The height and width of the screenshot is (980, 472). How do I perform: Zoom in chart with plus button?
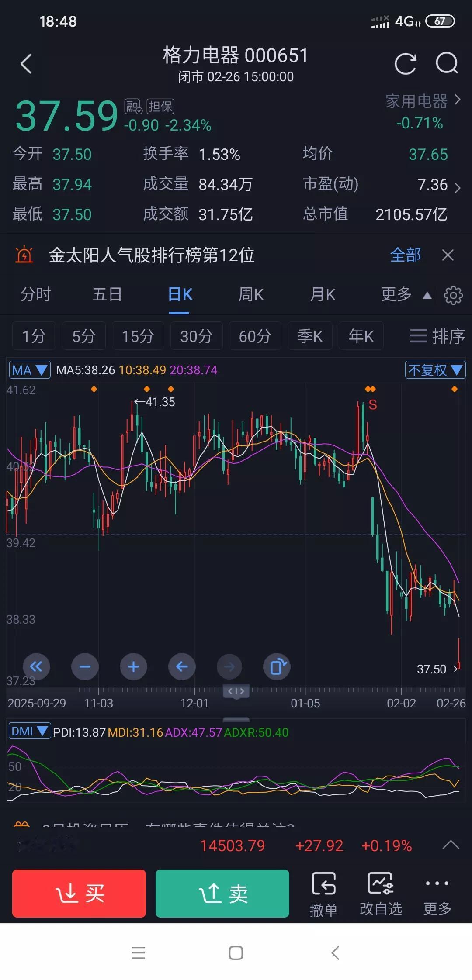(x=133, y=667)
